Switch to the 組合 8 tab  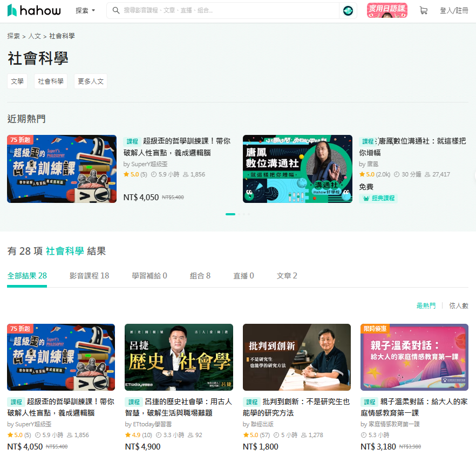(200, 276)
